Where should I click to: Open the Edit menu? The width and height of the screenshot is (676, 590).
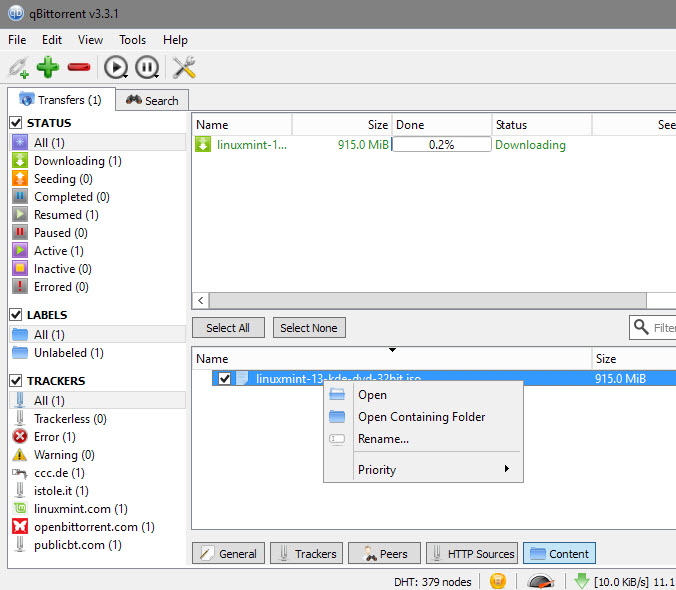pos(52,40)
